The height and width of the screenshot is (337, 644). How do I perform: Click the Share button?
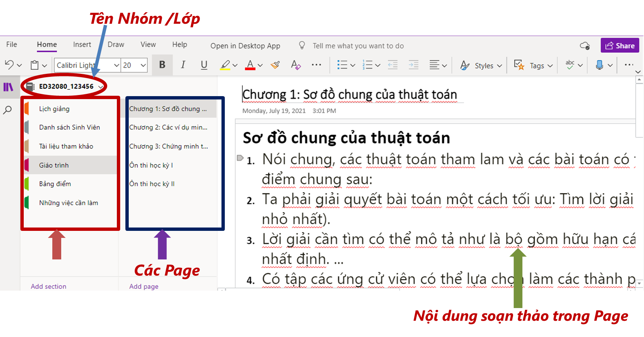pos(620,46)
